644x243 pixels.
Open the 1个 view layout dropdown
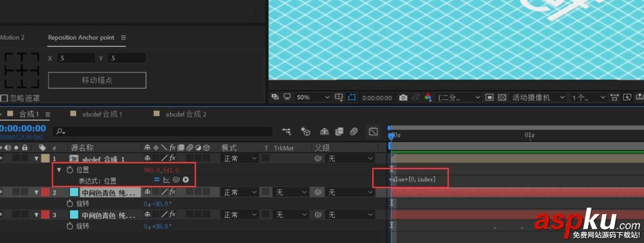(589, 98)
